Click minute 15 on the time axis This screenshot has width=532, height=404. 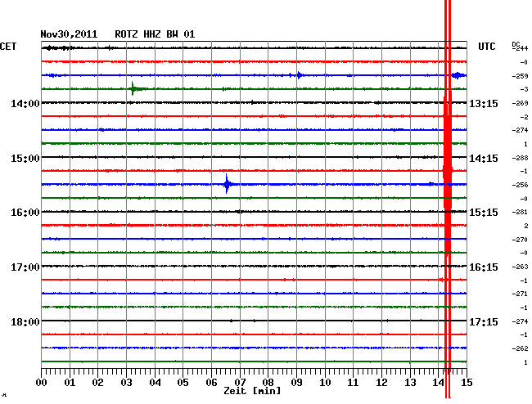(x=467, y=382)
